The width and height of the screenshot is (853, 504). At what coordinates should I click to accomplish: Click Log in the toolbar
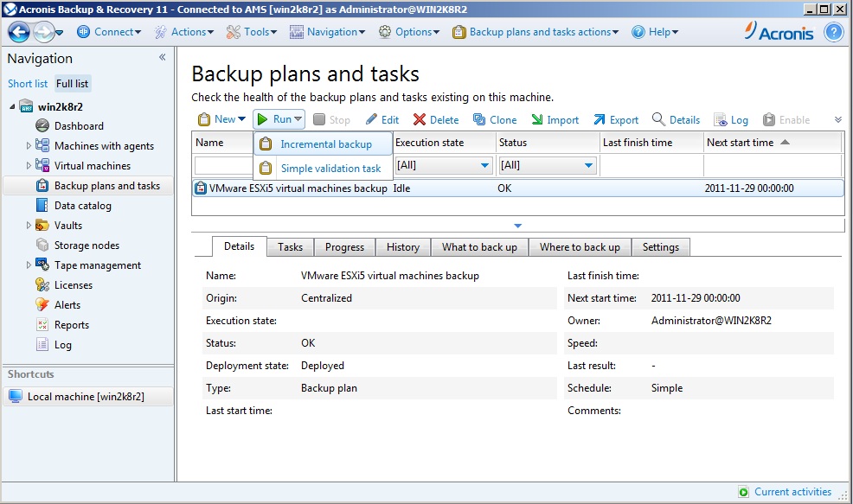[x=731, y=119]
